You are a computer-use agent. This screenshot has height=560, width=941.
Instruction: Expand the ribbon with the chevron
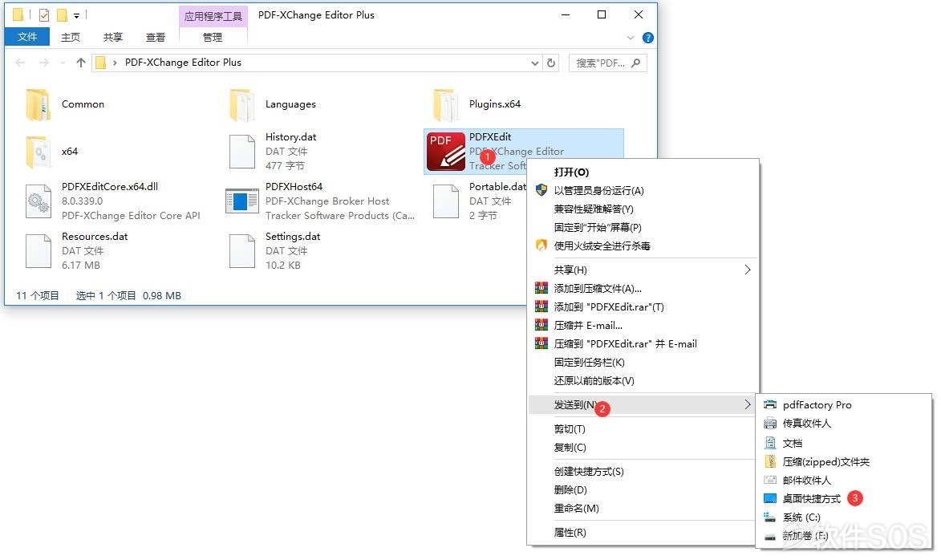[x=630, y=38]
